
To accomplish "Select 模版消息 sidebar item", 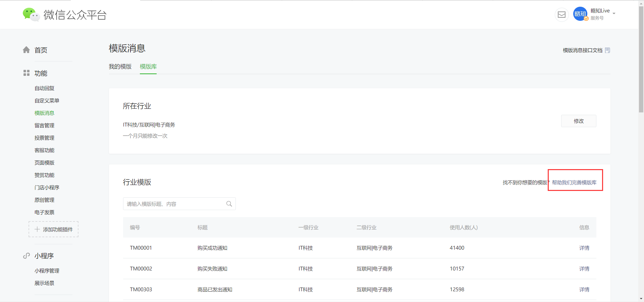I will tap(44, 113).
